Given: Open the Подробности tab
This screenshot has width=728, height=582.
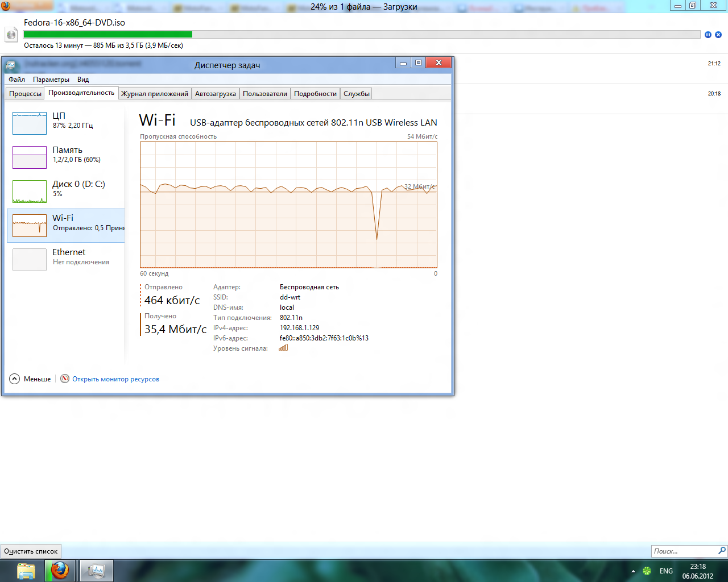Looking at the screenshot, I should (x=316, y=94).
